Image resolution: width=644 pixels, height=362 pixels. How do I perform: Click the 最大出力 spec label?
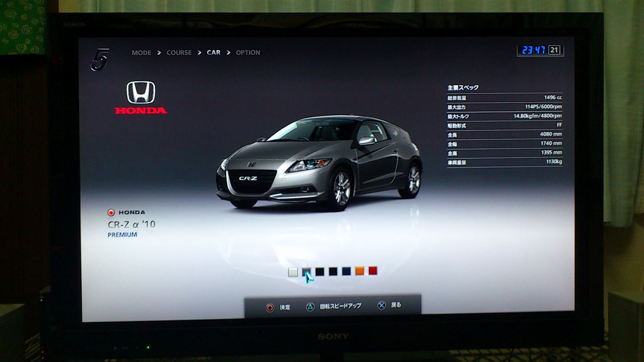[x=457, y=107]
